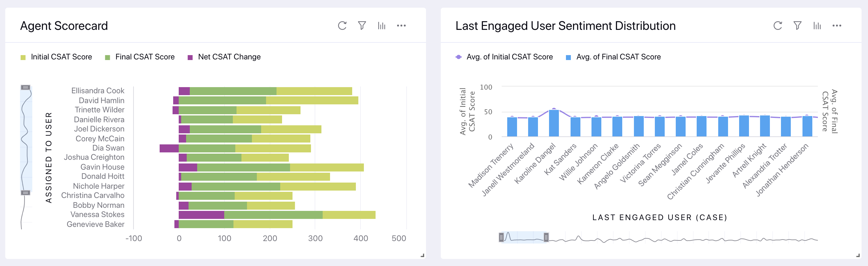Toggle Final CSAT Score legend series
This screenshot has width=868, height=266.
point(140,57)
